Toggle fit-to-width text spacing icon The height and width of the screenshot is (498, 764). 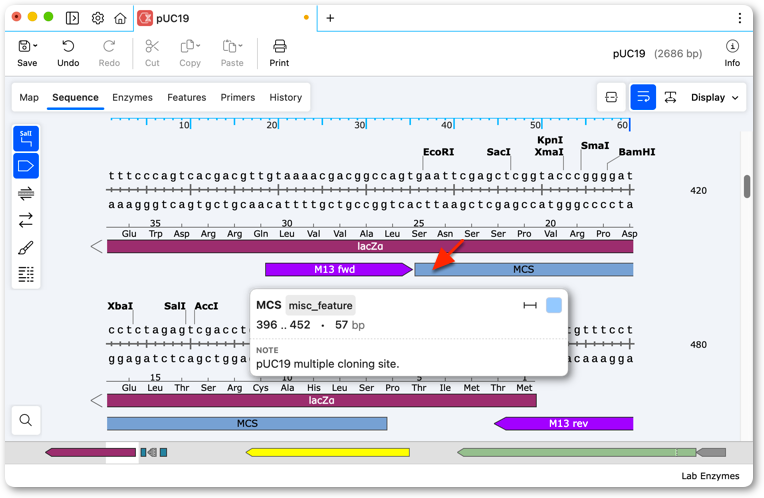pos(670,97)
